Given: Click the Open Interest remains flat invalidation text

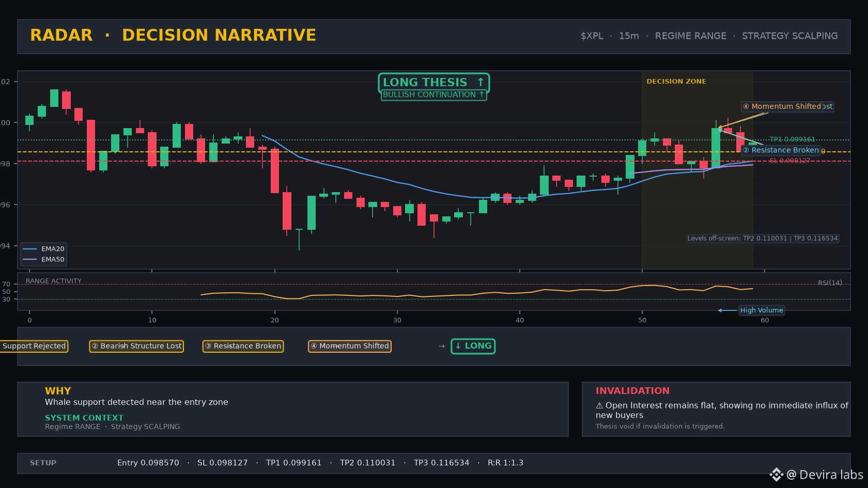Looking at the screenshot, I should tap(722, 411).
